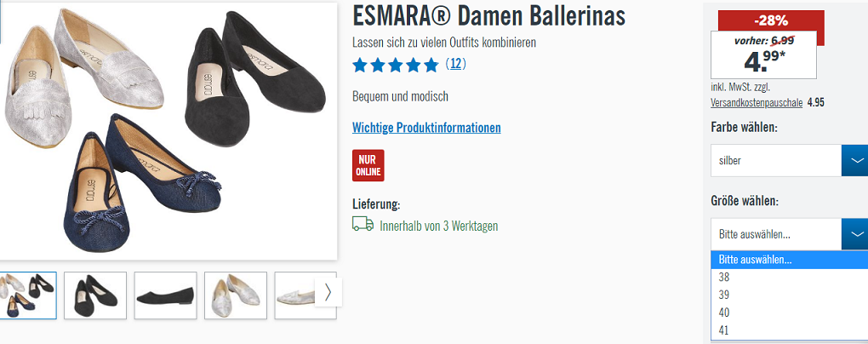Click the main product image of ballerinas
868x344 pixels.
[168, 131]
